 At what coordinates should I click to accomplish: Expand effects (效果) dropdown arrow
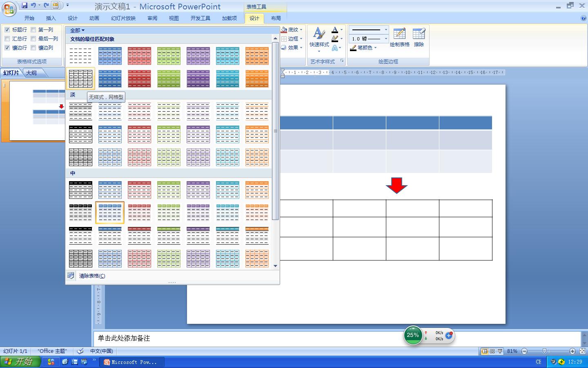pyautogui.click(x=301, y=48)
